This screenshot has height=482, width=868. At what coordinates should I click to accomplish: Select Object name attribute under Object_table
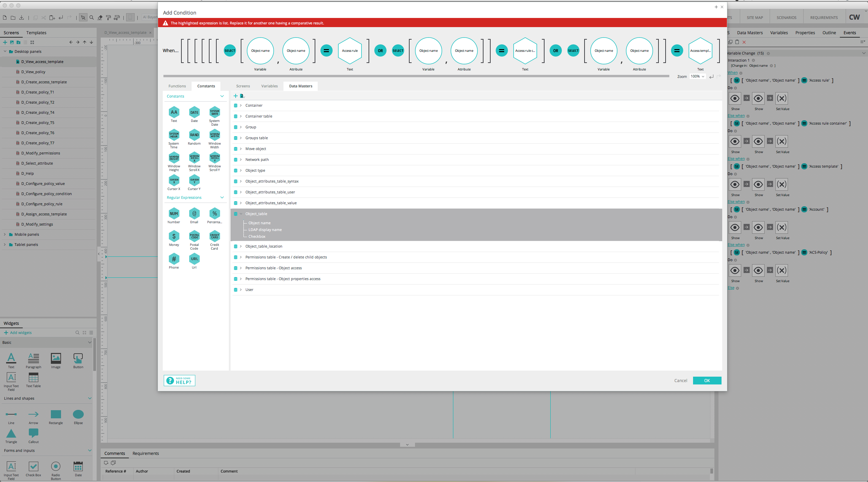click(x=259, y=223)
